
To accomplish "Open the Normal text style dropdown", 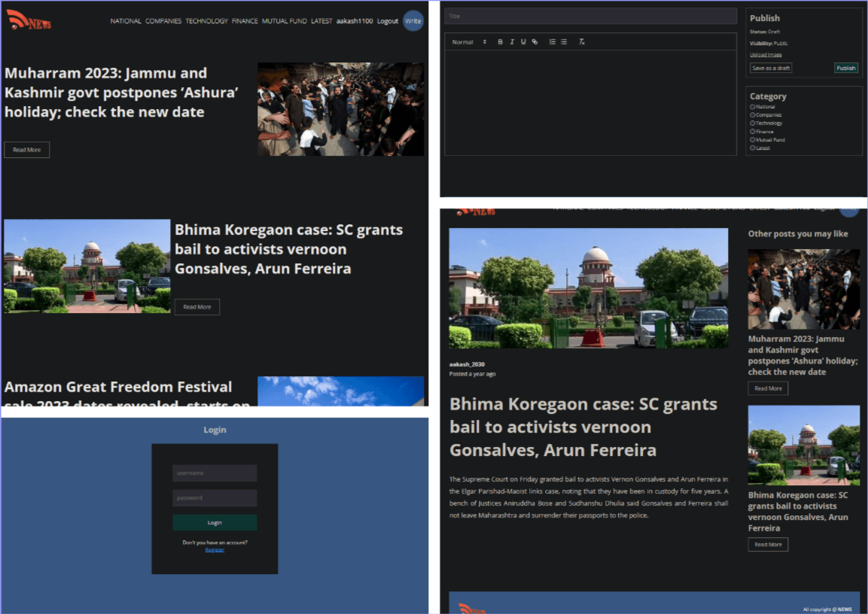I will click(469, 42).
